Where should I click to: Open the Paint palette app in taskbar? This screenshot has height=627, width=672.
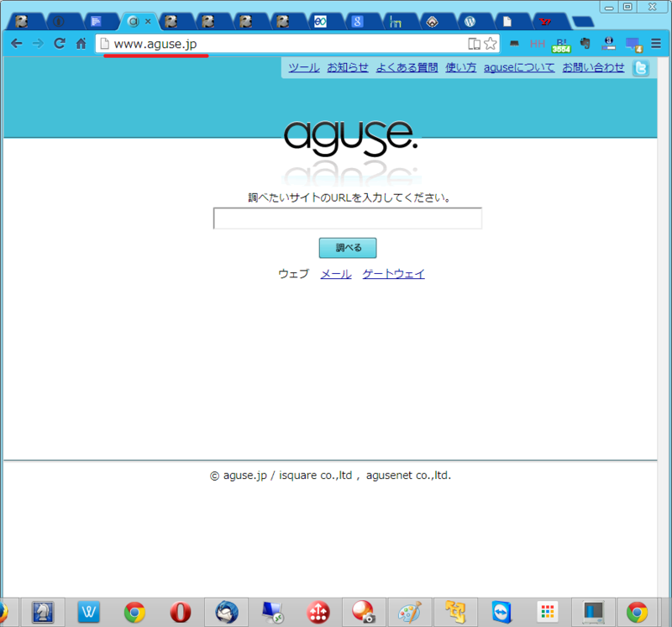[410, 612]
